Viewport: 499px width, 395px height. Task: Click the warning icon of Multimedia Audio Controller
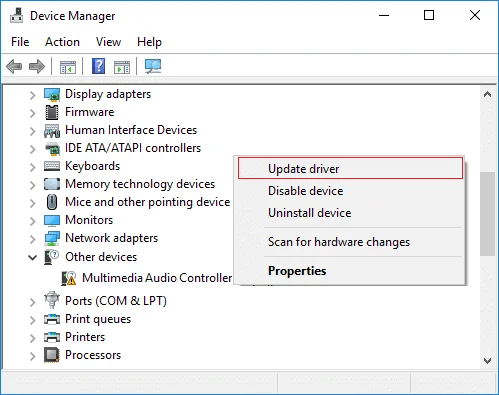click(69, 278)
